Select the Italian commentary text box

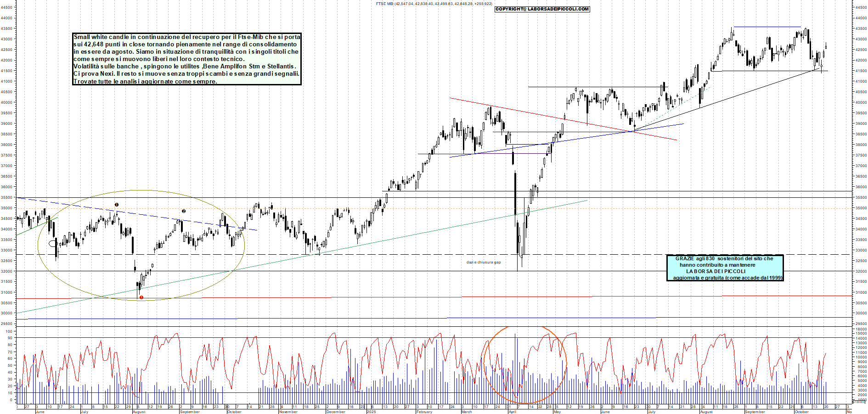pyautogui.click(x=187, y=59)
